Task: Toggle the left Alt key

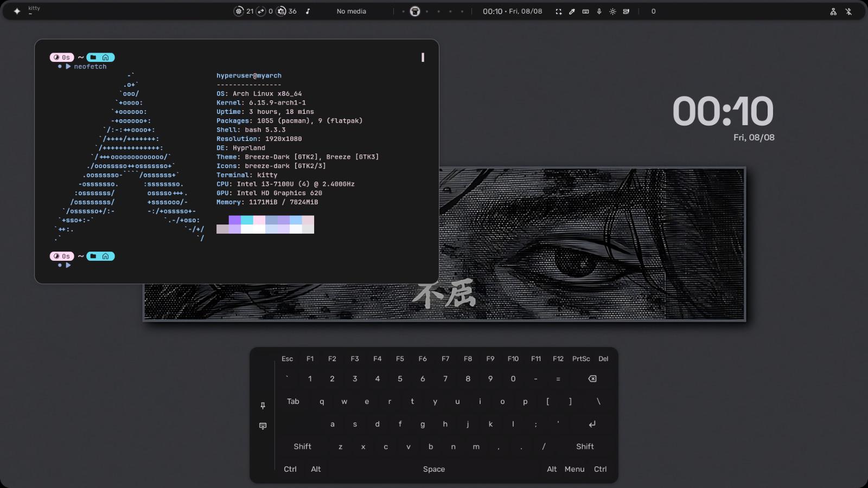Action: [316, 470]
